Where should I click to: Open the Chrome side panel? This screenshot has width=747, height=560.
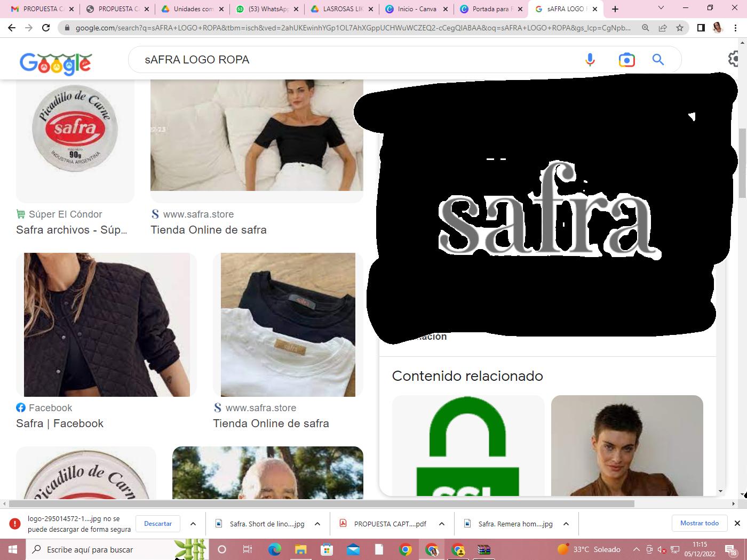click(701, 28)
